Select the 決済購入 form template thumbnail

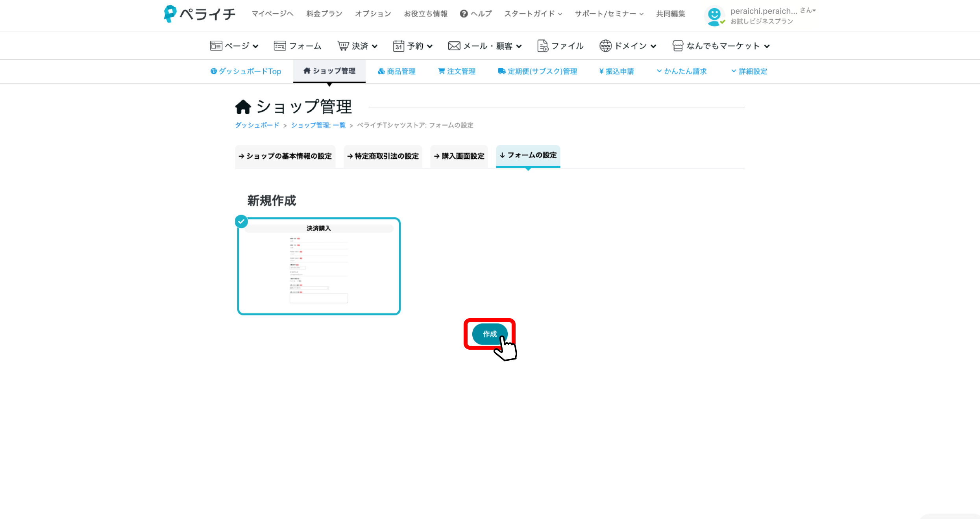(319, 266)
